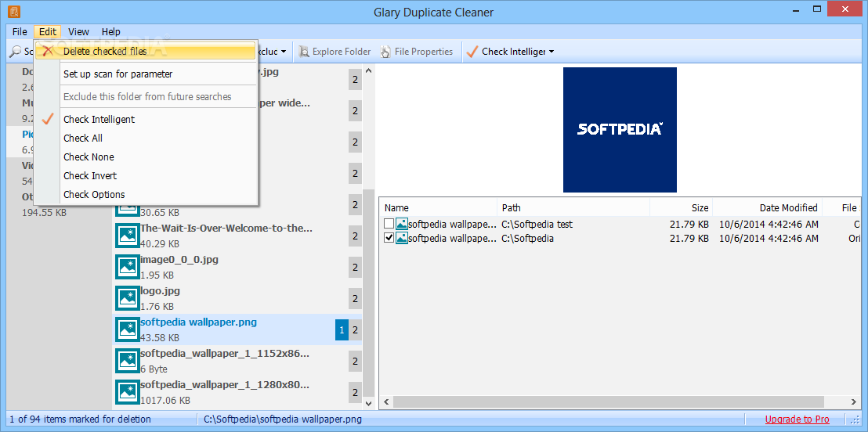Click the Check Intelligent toolbar checkmark icon
Screen dimensions: 868x432
coord(472,52)
